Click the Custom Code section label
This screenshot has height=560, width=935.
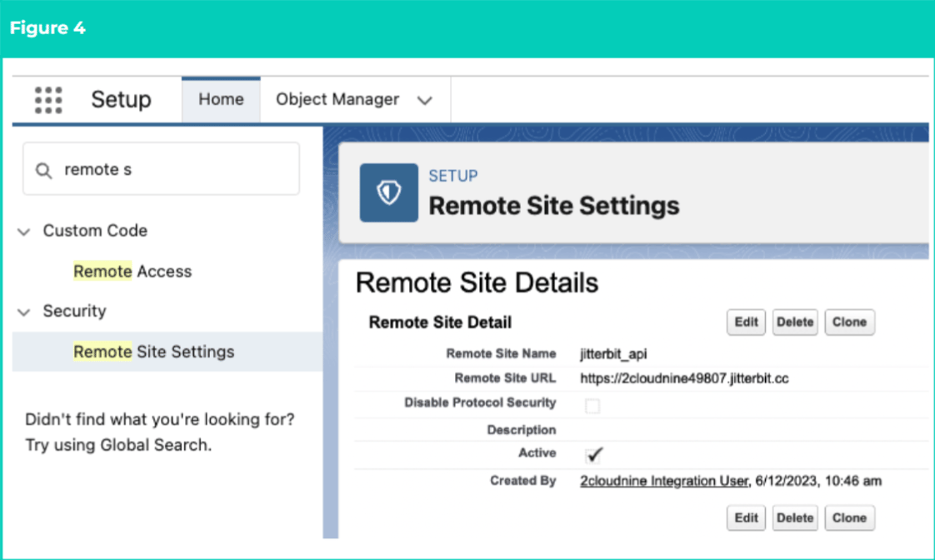pos(95,230)
